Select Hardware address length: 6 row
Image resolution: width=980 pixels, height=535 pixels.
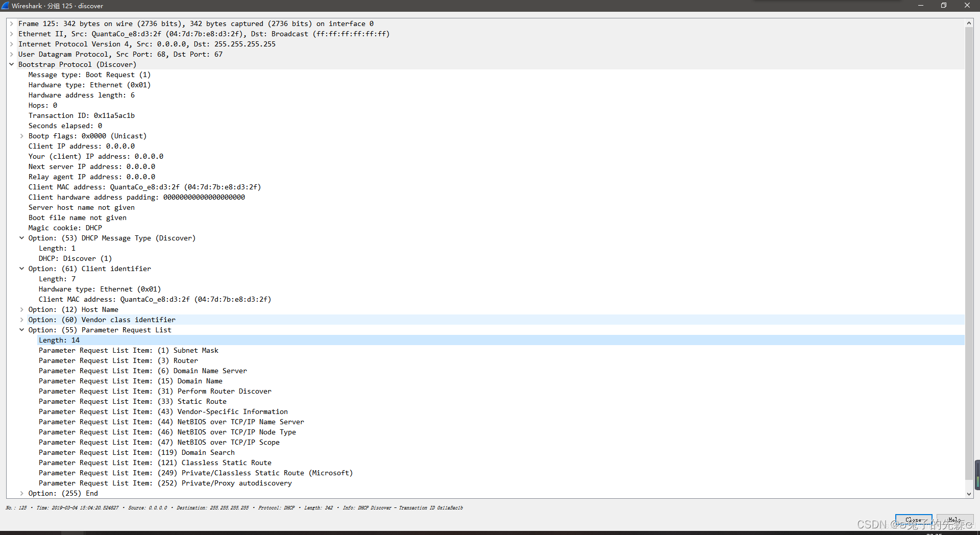[x=82, y=95]
